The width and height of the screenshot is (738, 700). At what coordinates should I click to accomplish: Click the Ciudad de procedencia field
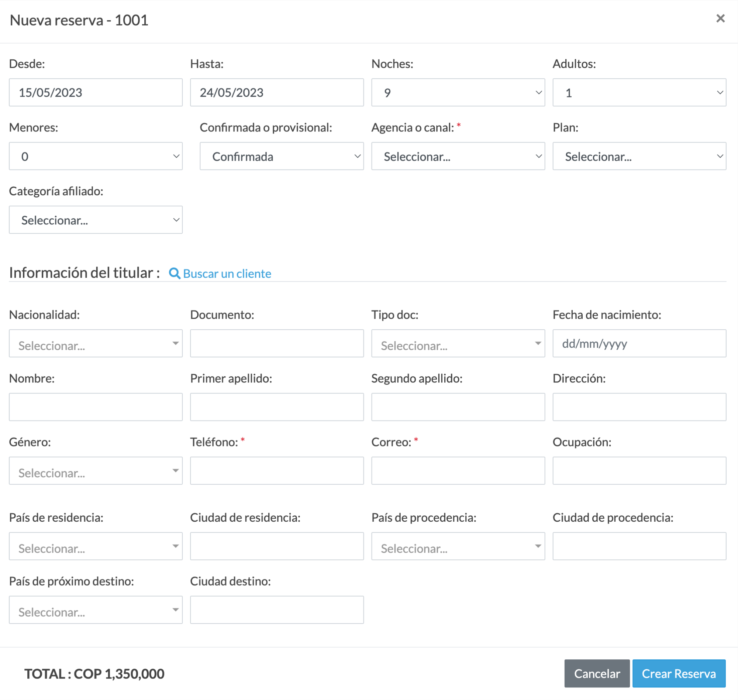639,546
